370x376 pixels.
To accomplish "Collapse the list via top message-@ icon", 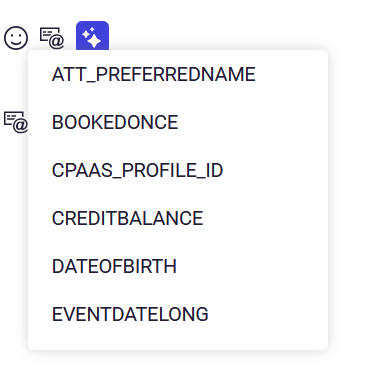I will (52, 38).
